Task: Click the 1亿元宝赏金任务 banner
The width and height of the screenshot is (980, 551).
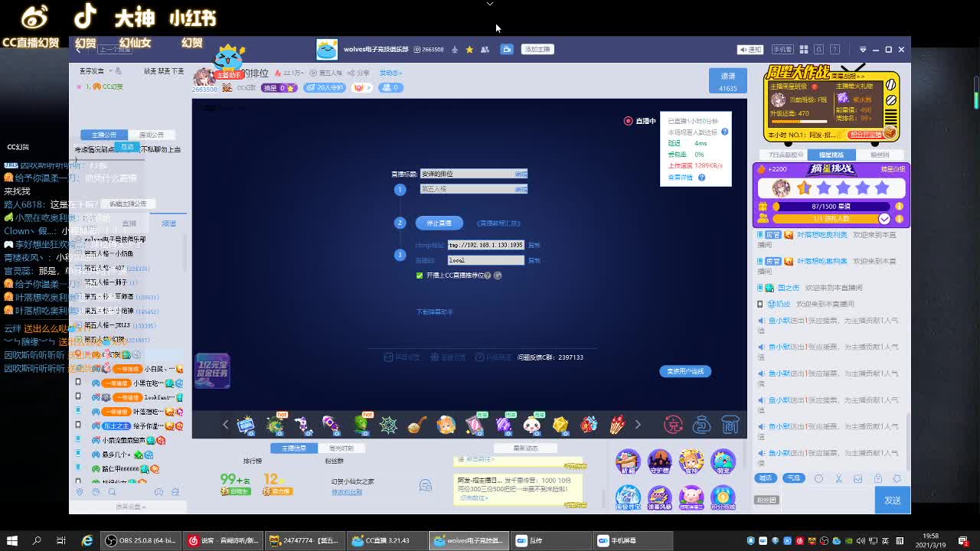Action: [212, 371]
